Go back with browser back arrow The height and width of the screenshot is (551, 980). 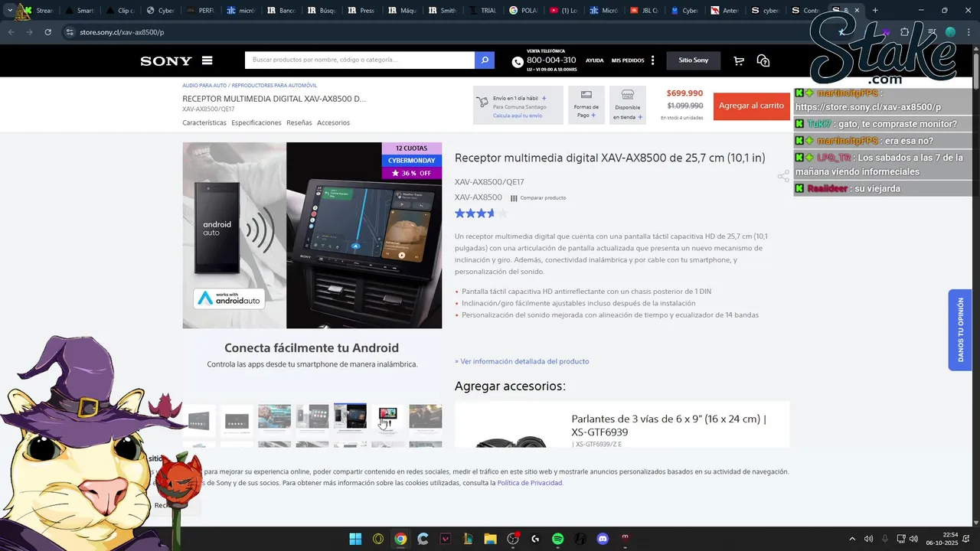(11, 32)
